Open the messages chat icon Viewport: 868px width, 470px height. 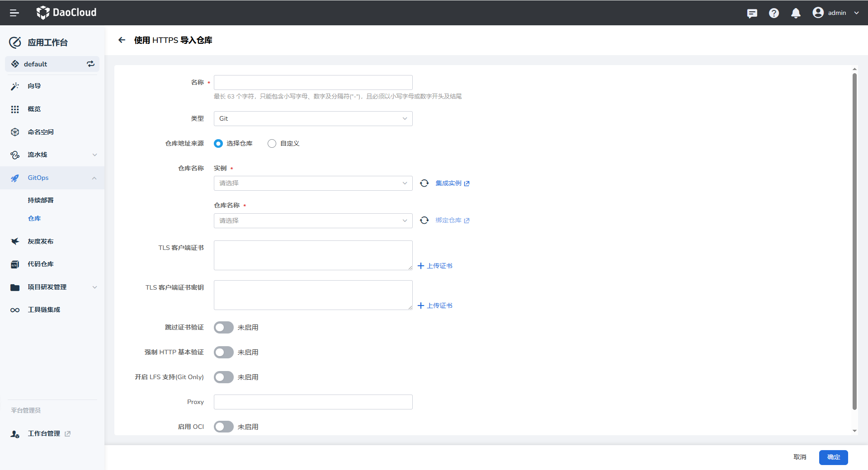coord(752,13)
